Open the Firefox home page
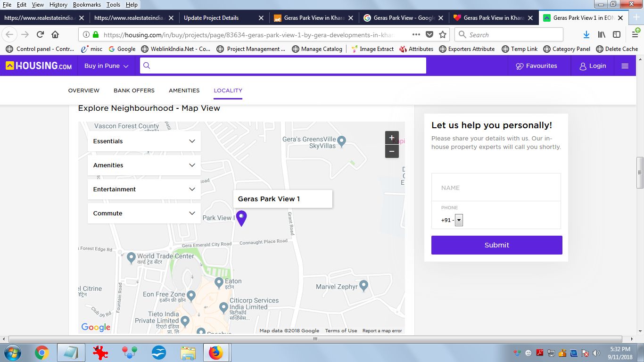Viewport: 644px width, 362px height. pos(55,34)
